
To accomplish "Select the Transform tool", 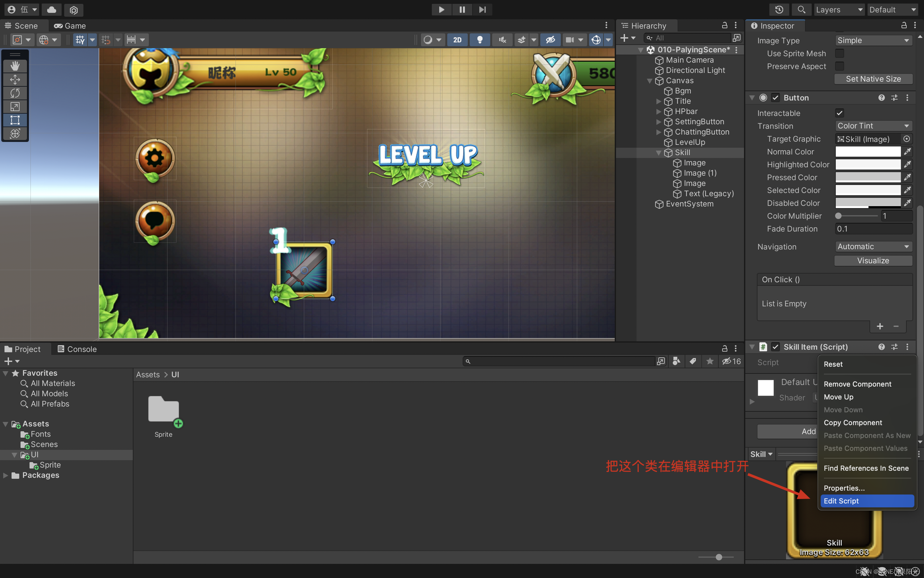I will [15, 133].
